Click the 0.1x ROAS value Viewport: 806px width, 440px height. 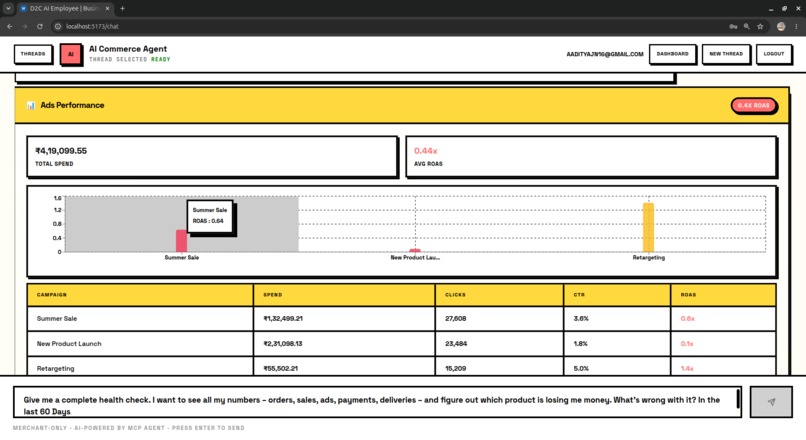coord(687,344)
